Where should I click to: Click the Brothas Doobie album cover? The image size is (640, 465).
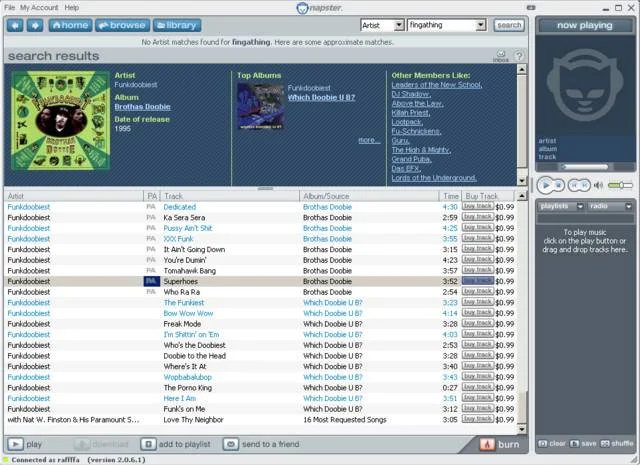[x=60, y=120]
